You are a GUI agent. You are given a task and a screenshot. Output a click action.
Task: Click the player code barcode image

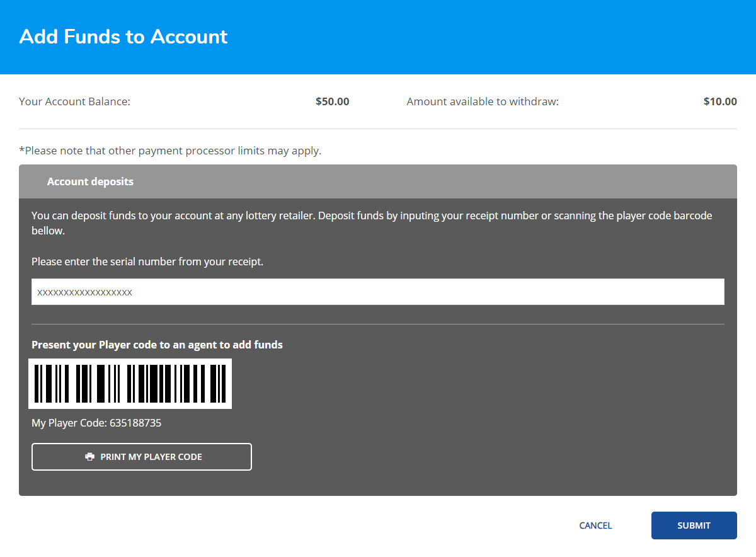(130, 383)
